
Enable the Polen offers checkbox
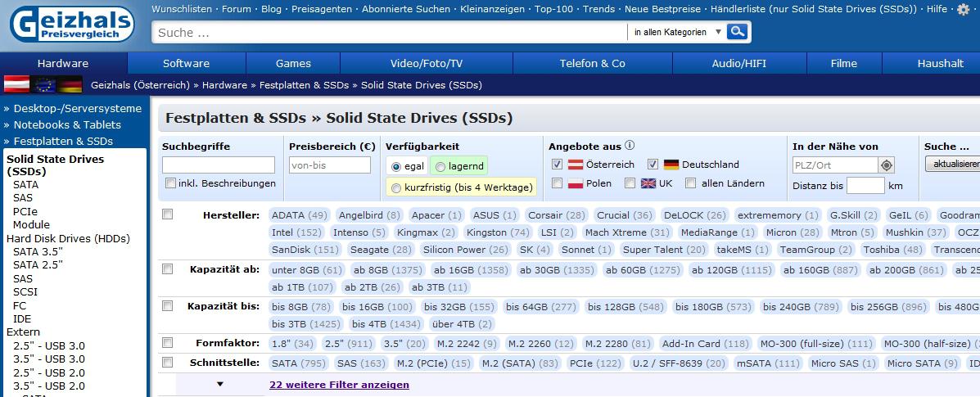coord(558,183)
